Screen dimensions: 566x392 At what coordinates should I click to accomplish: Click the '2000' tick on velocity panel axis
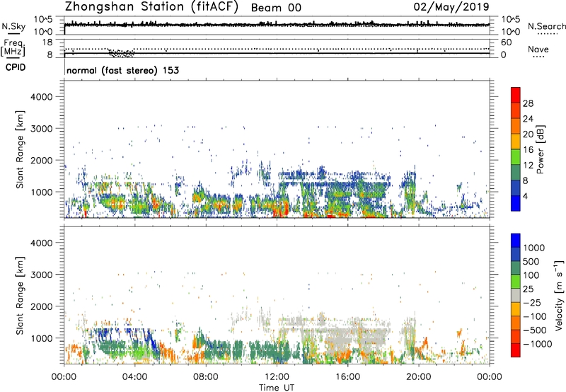click(41, 306)
